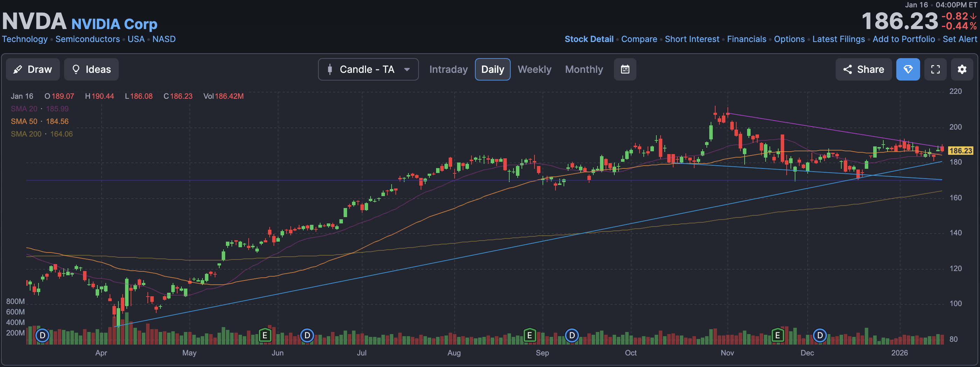Image resolution: width=980 pixels, height=367 pixels.
Task: Open the Stock Detail link
Action: pyautogui.click(x=589, y=39)
